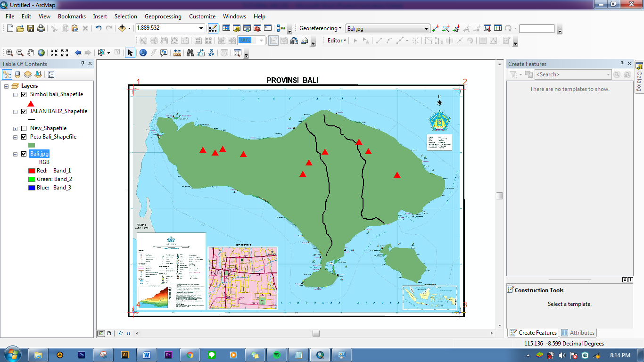Uncheck the Bali.jpg layer visibility

click(23, 153)
